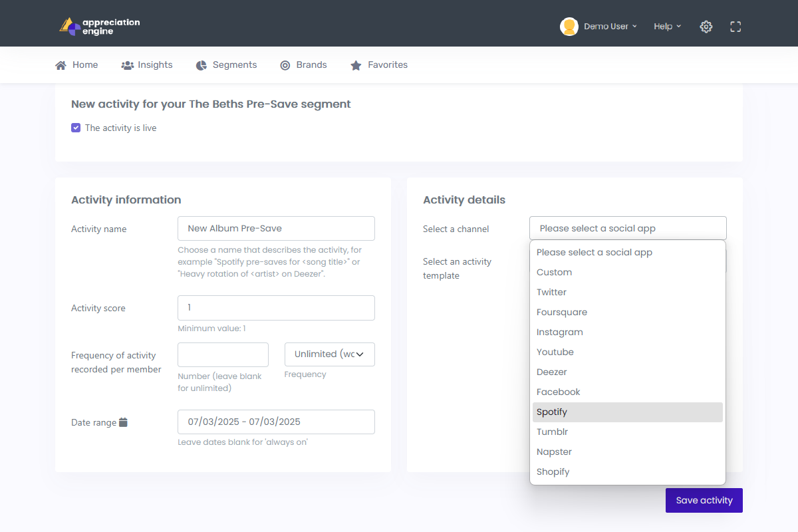Click the Save activity button
The width and height of the screenshot is (798, 532).
click(704, 500)
